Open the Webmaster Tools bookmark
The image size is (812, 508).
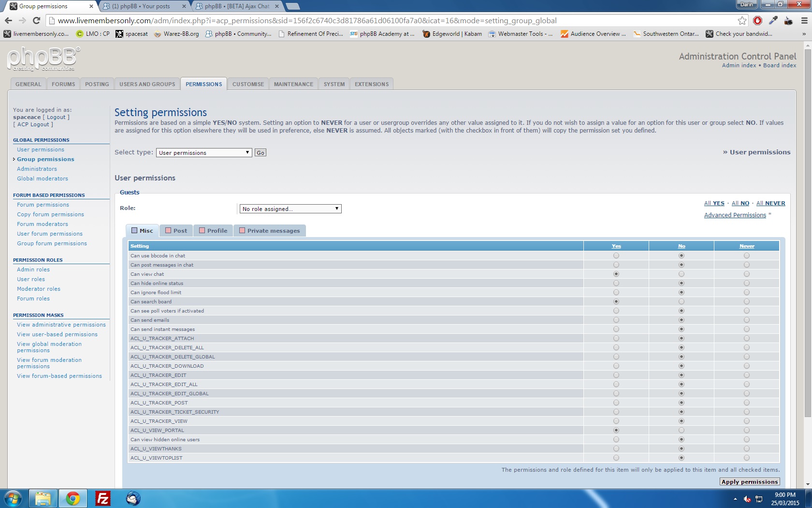coord(521,34)
